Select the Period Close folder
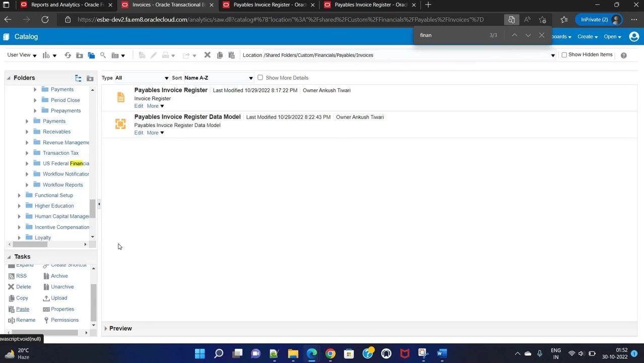The height and width of the screenshot is (363, 644). click(x=65, y=100)
